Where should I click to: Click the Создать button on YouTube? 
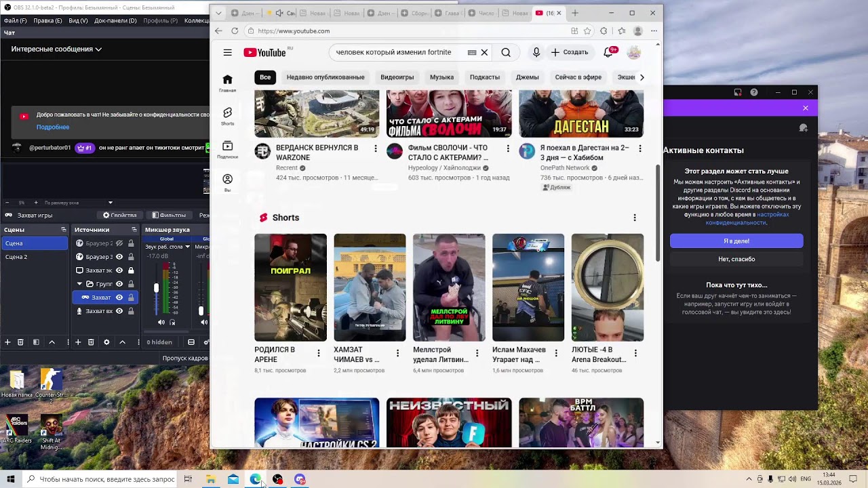tap(570, 52)
